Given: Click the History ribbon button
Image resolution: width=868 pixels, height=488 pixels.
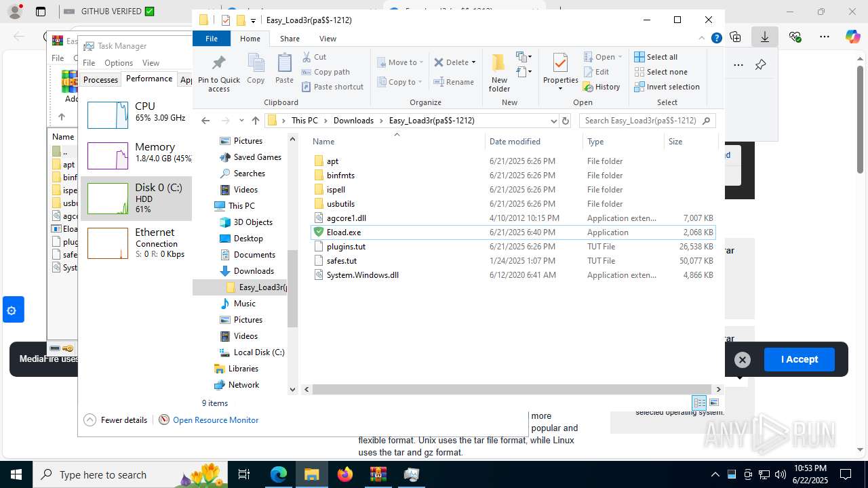Looking at the screenshot, I should click(601, 87).
